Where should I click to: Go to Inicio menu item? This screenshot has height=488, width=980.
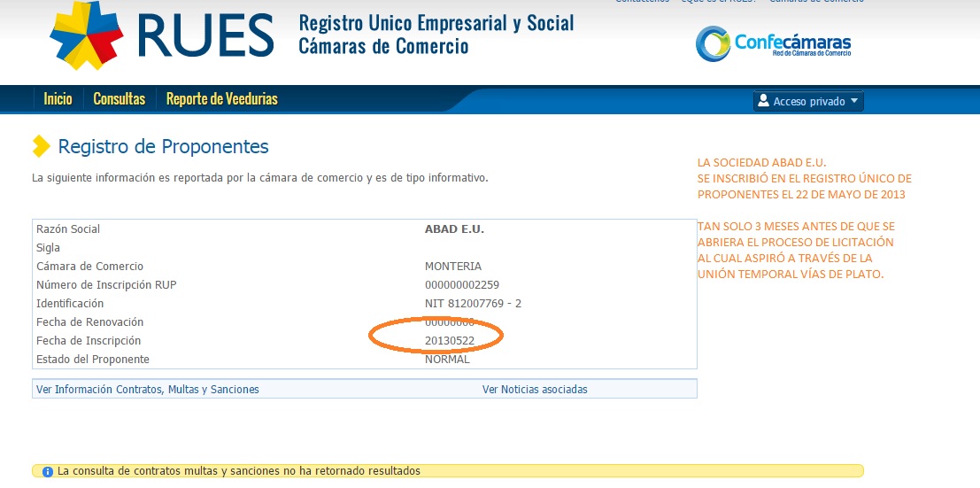(x=58, y=99)
